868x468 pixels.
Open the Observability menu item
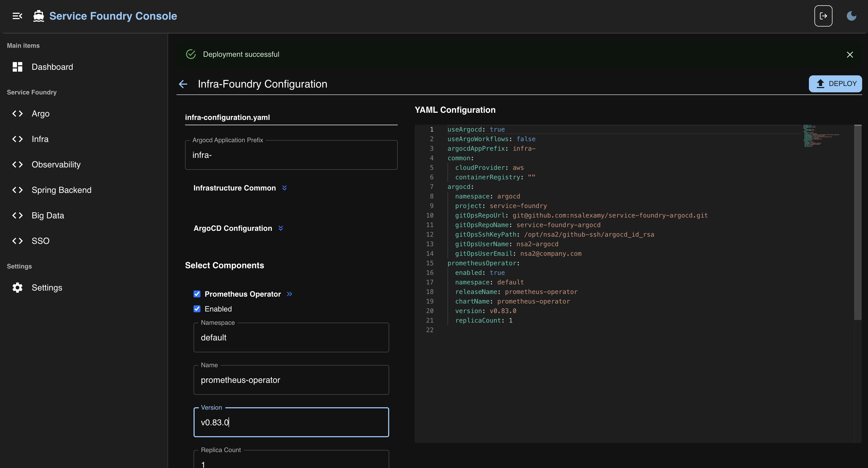(x=84, y=164)
